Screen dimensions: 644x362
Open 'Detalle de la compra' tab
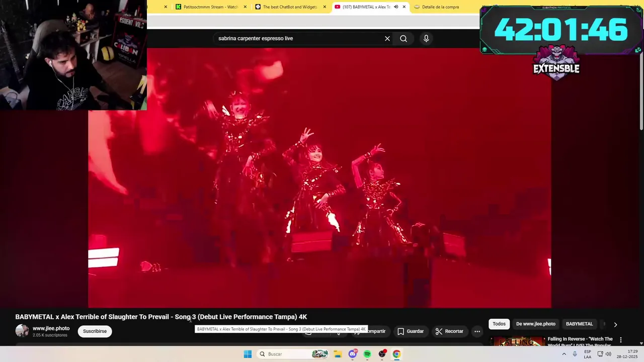[440, 7]
